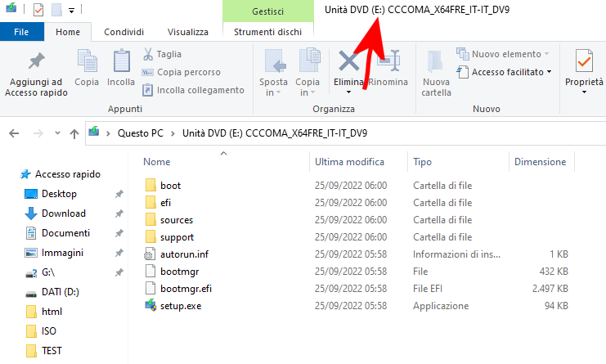The width and height of the screenshot is (606, 364).
Task: Click the Explorer window icon in title bar
Action: (11, 7)
